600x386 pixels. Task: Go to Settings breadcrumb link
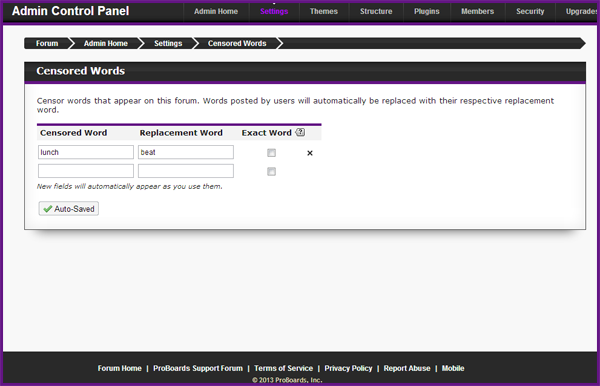point(168,43)
